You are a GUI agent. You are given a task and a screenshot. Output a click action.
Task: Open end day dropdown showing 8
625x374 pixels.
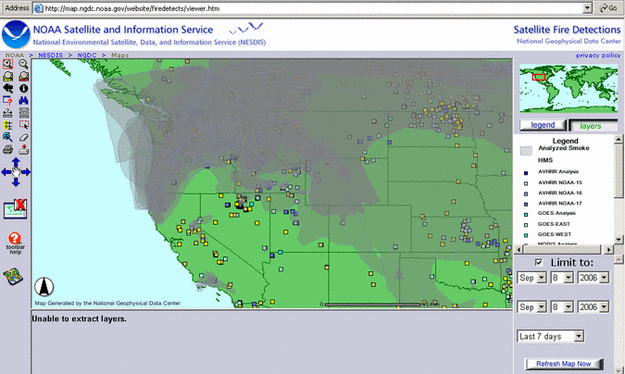562,307
